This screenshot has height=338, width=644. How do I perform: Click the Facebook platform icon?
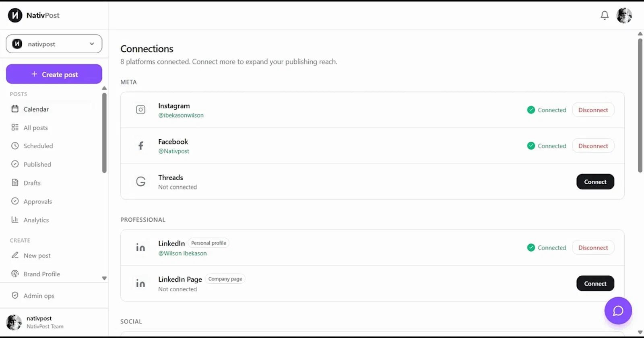[x=140, y=146]
